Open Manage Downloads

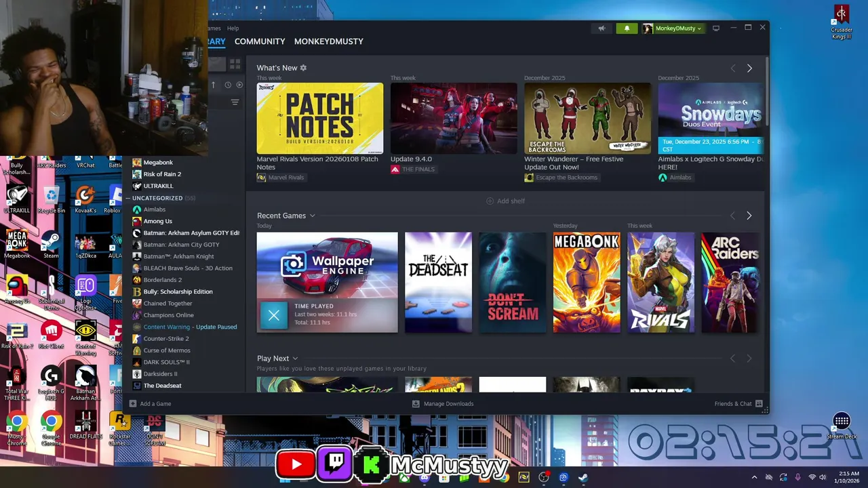coord(443,404)
